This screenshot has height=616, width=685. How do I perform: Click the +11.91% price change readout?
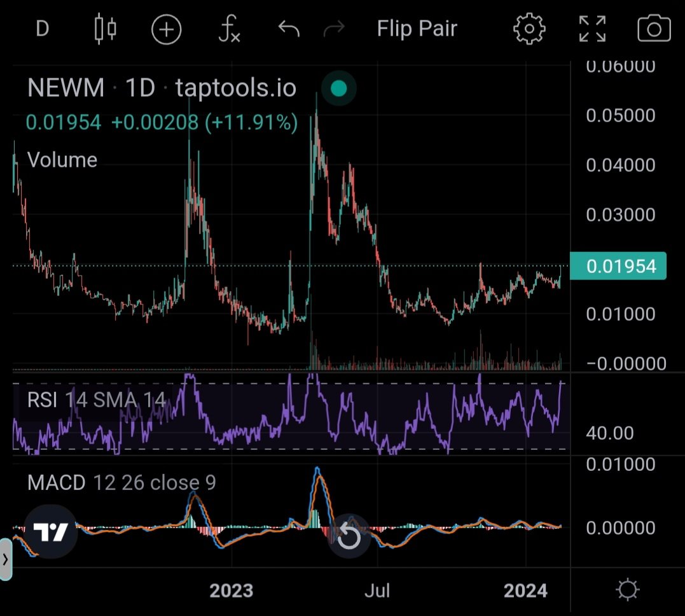pyautogui.click(x=251, y=122)
